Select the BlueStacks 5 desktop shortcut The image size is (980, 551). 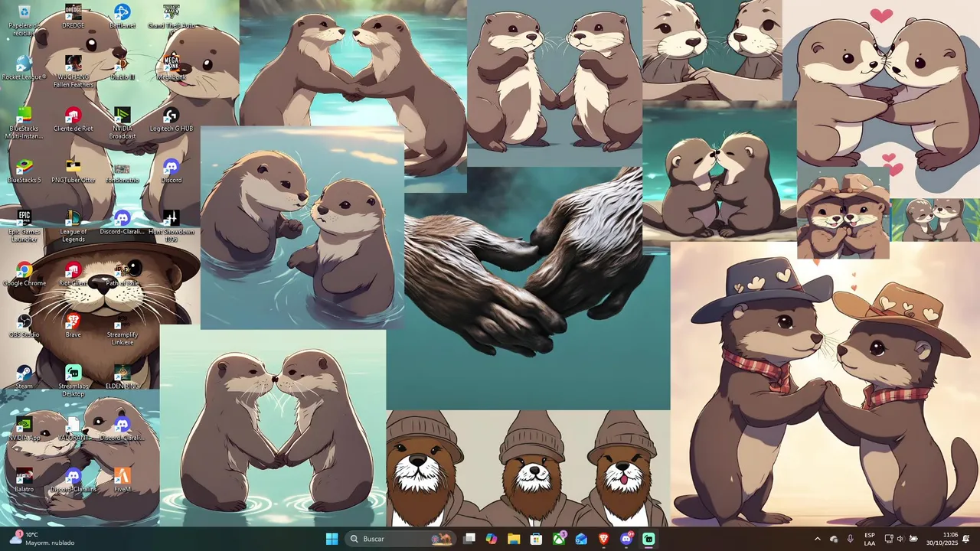click(24, 171)
